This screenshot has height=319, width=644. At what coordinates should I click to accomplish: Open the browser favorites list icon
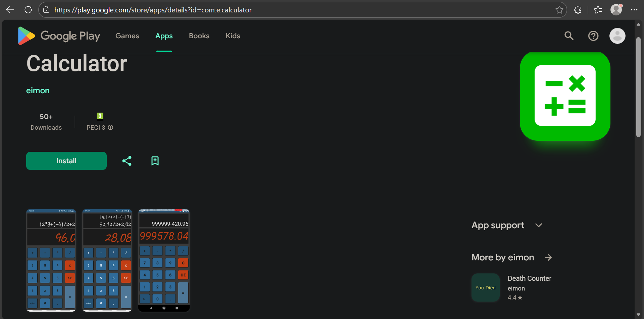point(598,10)
